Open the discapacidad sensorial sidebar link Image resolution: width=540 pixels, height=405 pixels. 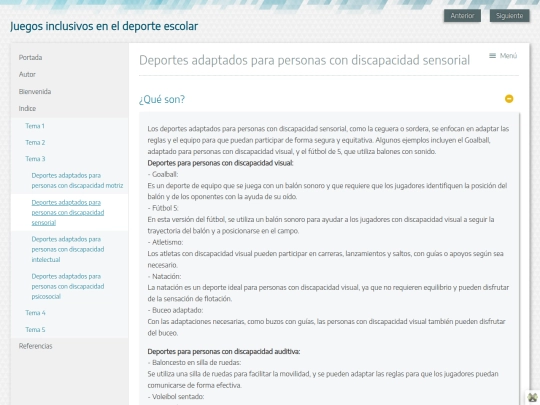tap(68, 212)
